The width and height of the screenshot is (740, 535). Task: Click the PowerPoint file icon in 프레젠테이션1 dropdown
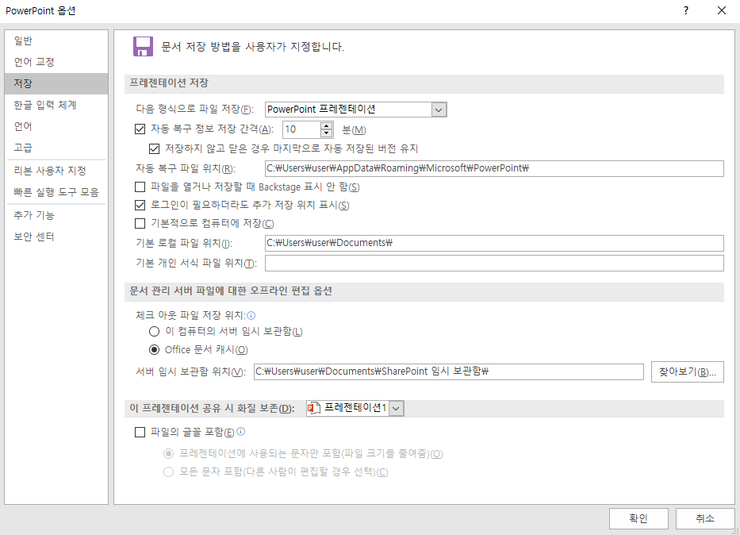314,408
